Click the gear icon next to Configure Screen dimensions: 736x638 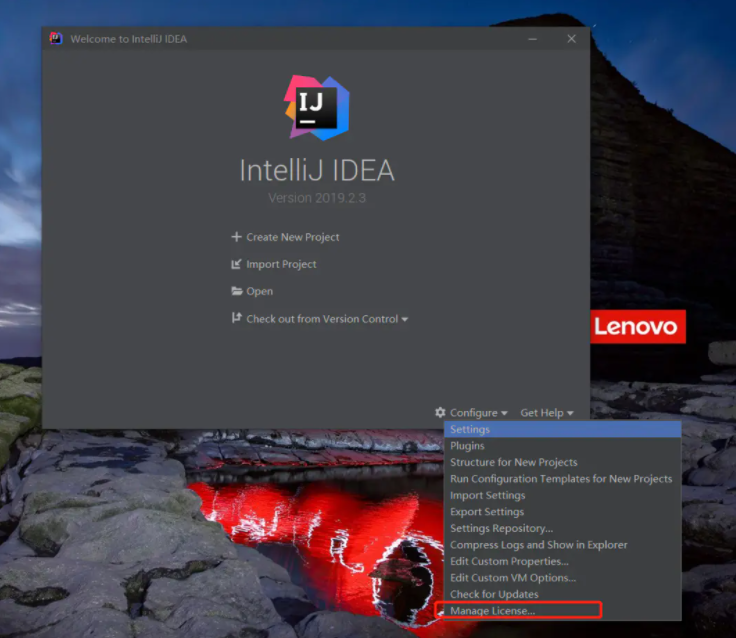(x=440, y=412)
